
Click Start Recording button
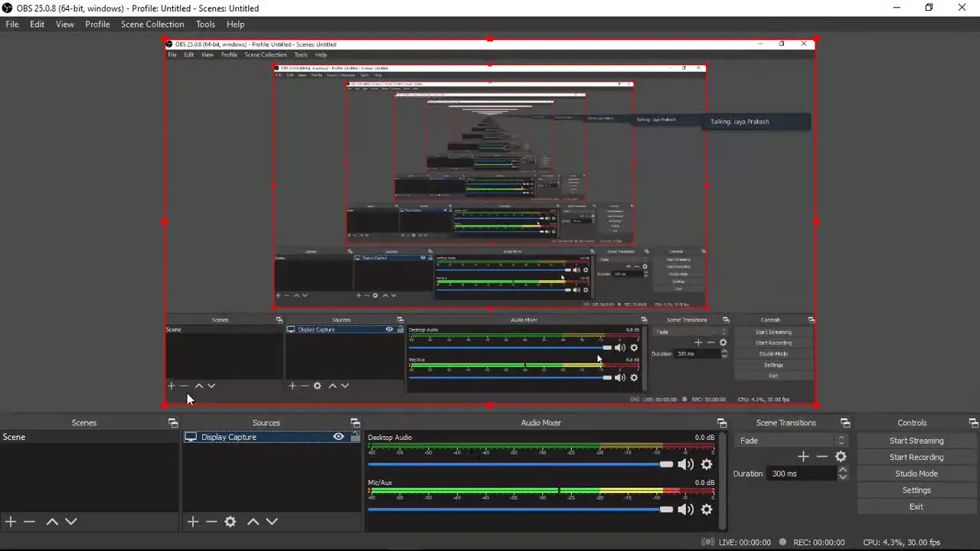916,457
